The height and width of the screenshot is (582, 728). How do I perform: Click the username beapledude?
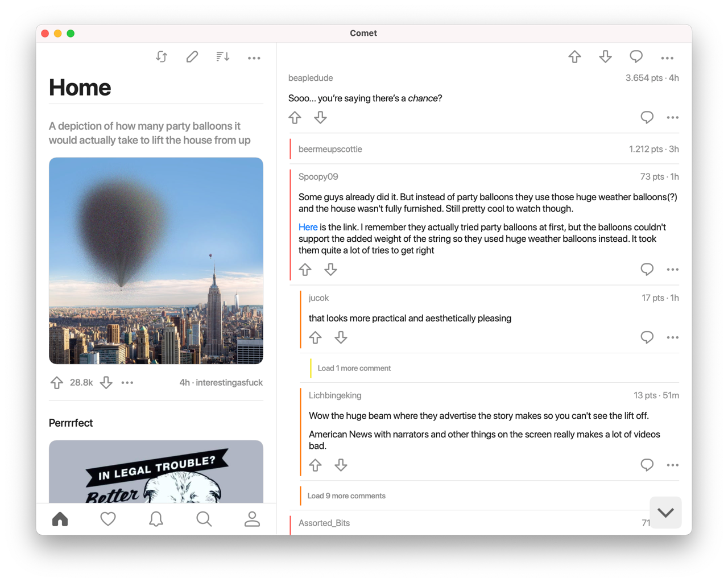(311, 78)
